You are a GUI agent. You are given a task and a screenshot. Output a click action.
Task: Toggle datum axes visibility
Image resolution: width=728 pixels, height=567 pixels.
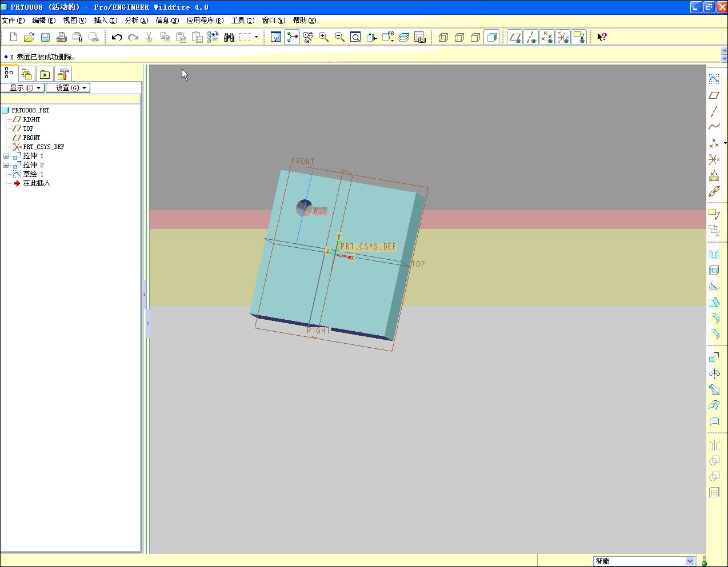tap(531, 37)
